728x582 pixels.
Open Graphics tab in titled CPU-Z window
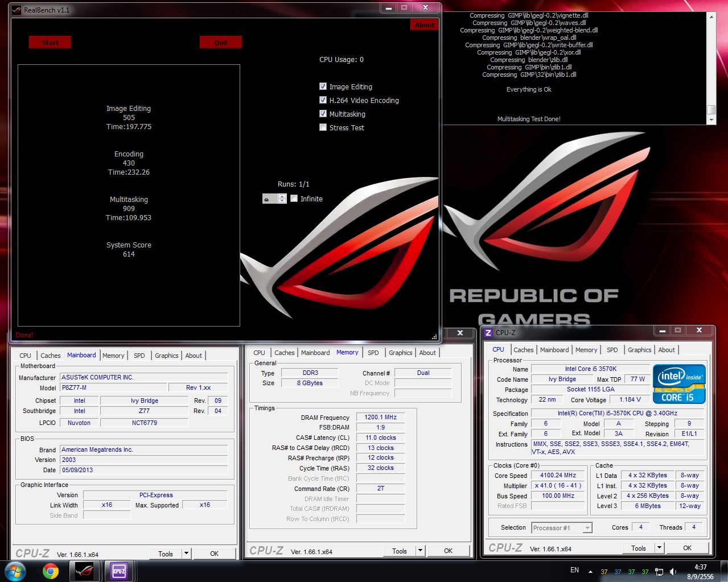tap(640, 350)
